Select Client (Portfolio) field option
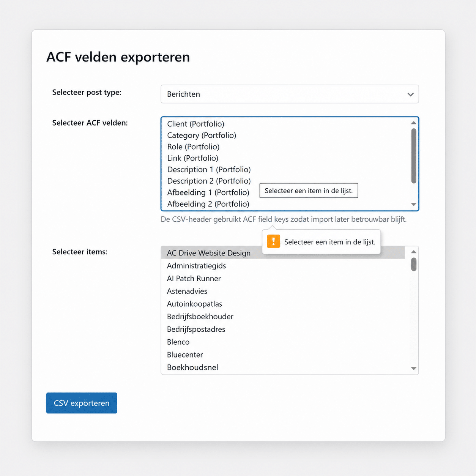 195,124
